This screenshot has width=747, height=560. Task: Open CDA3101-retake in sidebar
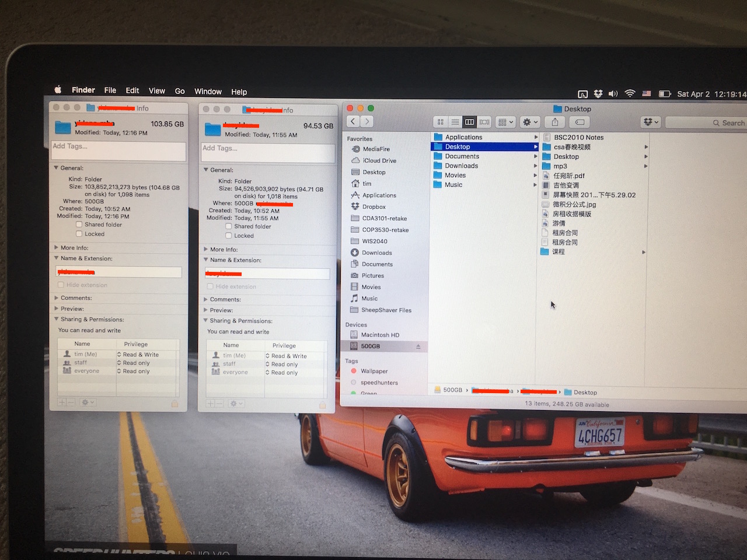(385, 218)
